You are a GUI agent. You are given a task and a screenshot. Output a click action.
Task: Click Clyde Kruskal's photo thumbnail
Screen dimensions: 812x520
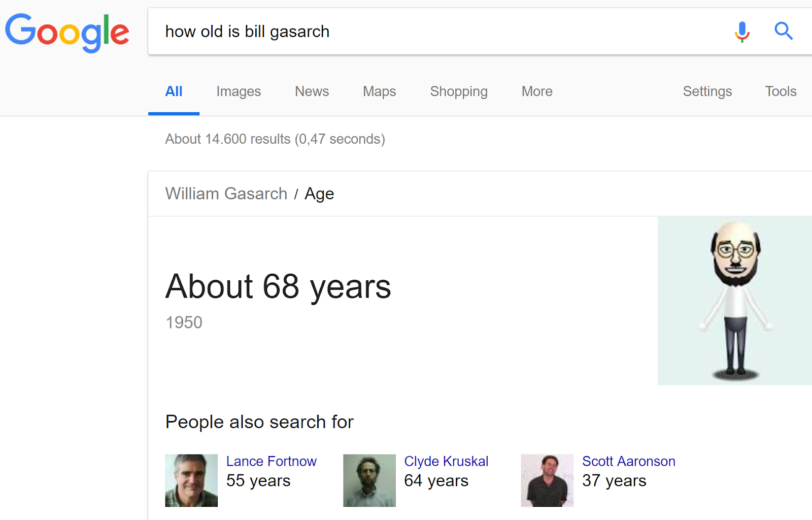(369, 480)
